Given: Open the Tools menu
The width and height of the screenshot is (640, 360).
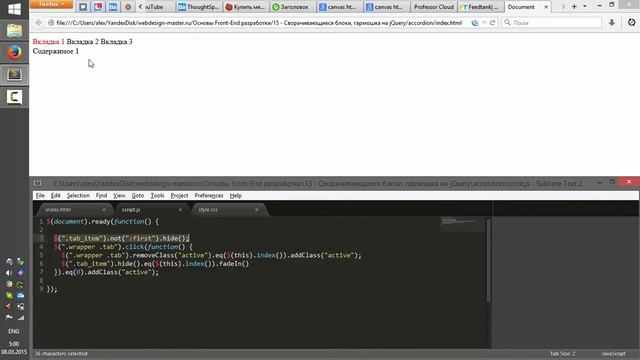Looking at the screenshot, I should (x=157, y=196).
